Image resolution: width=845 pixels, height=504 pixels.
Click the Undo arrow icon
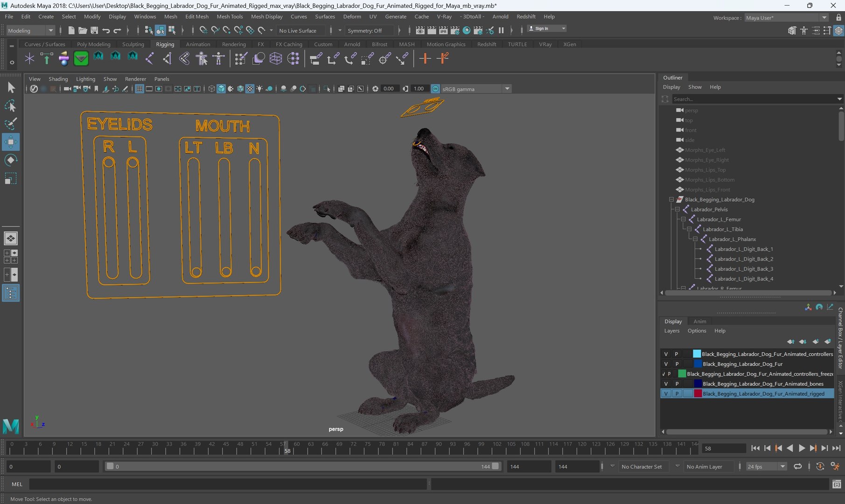(106, 30)
